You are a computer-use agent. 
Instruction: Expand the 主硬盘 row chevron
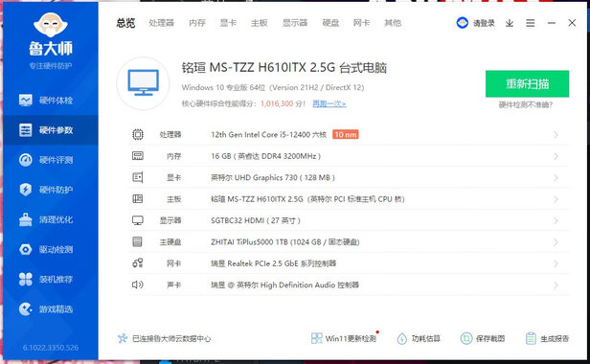point(556,242)
